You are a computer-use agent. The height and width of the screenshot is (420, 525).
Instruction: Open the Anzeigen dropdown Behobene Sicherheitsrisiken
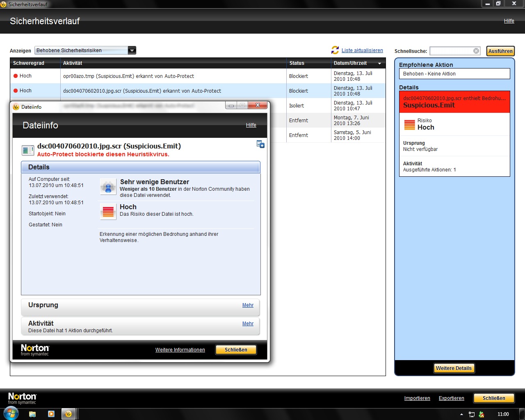tap(85, 50)
